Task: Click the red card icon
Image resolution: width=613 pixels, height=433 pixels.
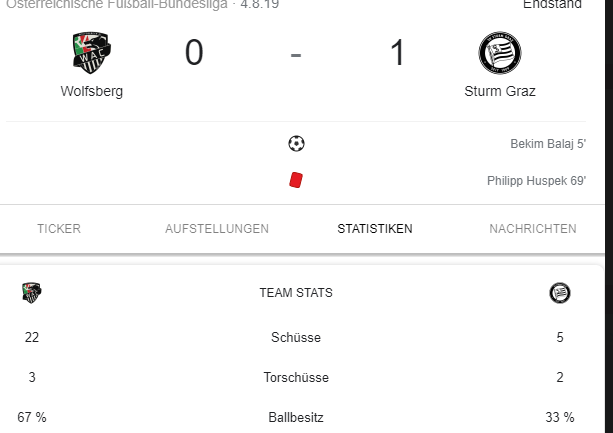Action: [x=296, y=180]
